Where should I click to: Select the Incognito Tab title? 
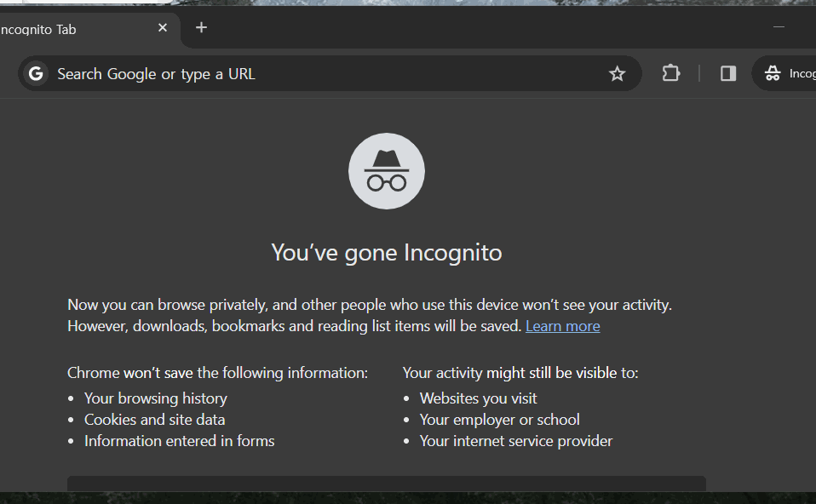[x=38, y=30]
